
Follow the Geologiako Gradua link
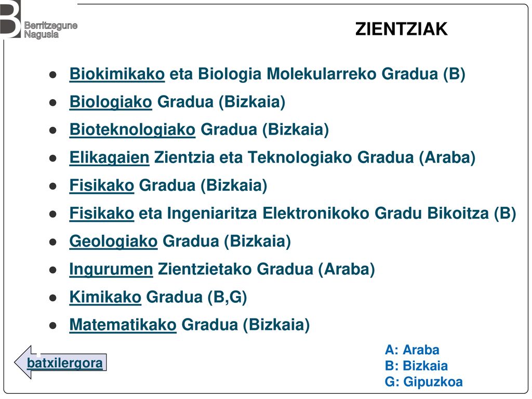click(x=113, y=242)
